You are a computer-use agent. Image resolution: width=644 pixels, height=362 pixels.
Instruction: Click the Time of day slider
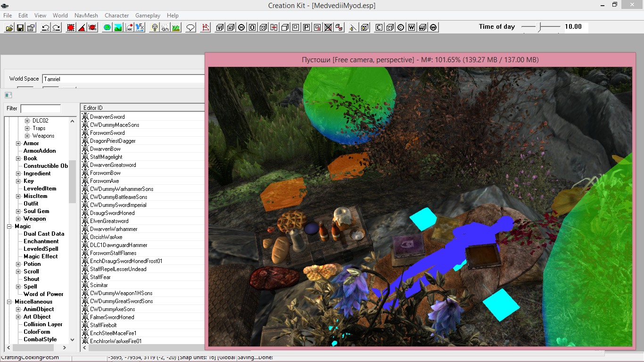click(541, 27)
